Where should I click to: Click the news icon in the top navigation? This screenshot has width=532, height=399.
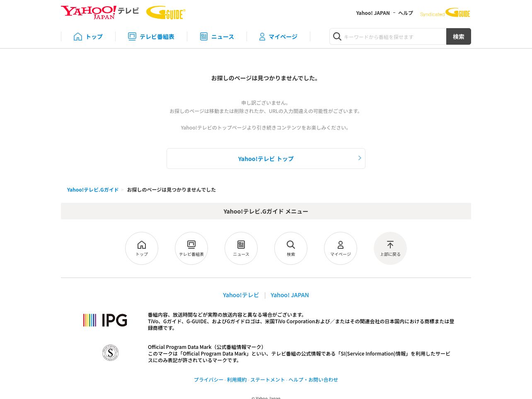(x=204, y=36)
